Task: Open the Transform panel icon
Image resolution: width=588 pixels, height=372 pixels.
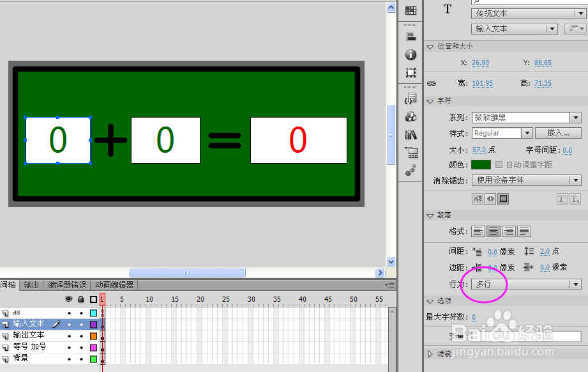Action: [411, 72]
